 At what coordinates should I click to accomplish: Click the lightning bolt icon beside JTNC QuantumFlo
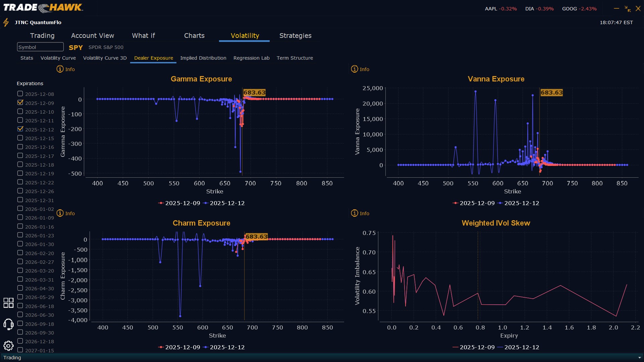click(x=6, y=22)
